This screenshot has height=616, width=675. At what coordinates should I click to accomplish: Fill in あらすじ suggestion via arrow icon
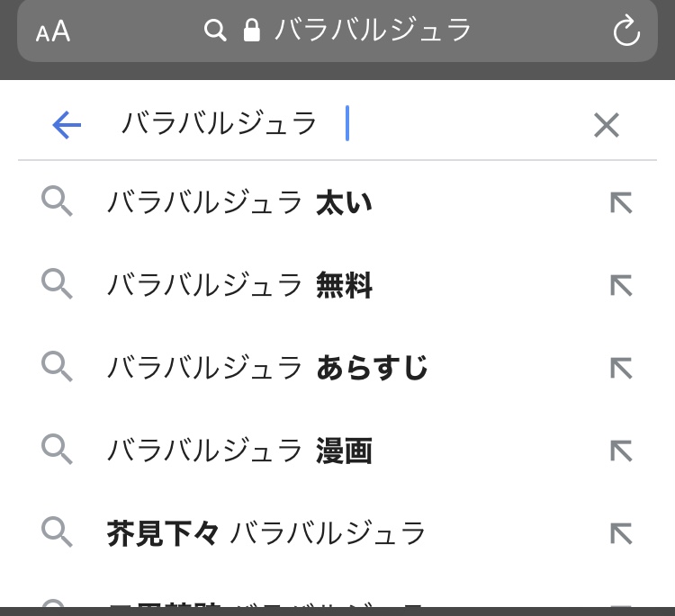621,368
